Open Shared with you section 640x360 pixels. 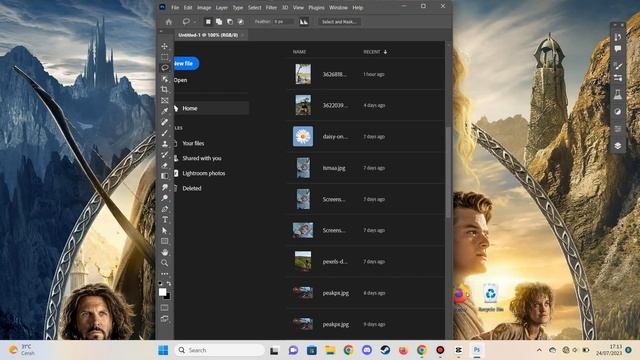point(202,158)
